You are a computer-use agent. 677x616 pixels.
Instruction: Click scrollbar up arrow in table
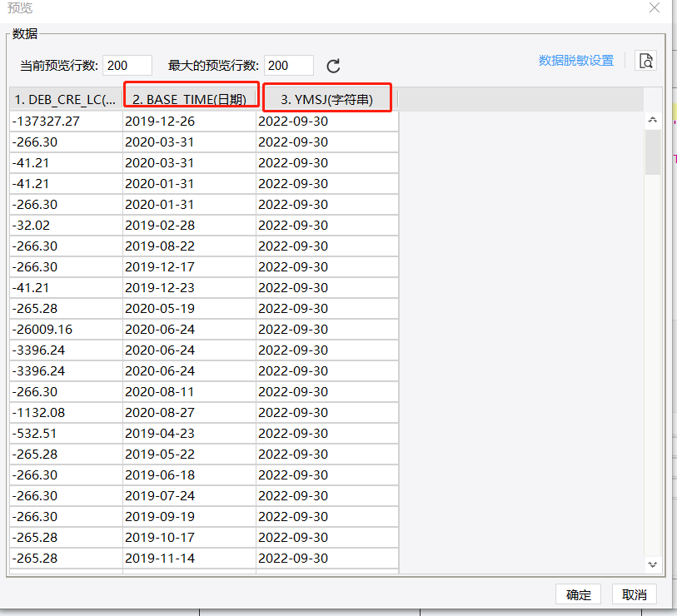(x=652, y=120)
